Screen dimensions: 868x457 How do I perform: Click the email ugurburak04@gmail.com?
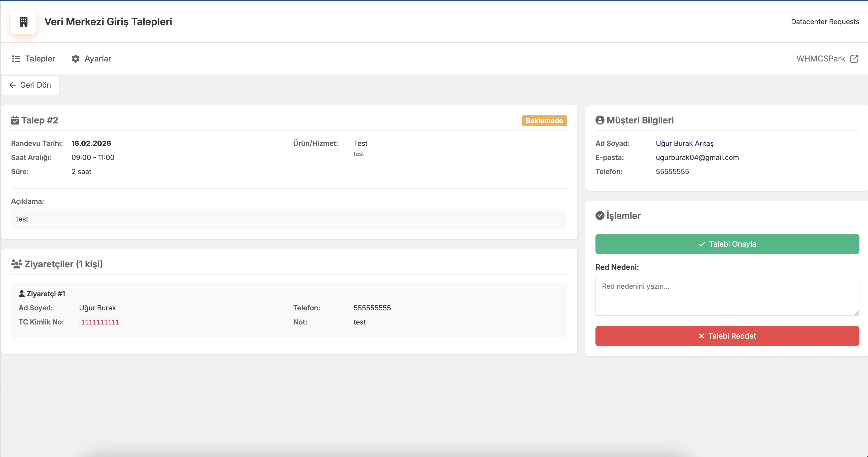tap(697, 157)
